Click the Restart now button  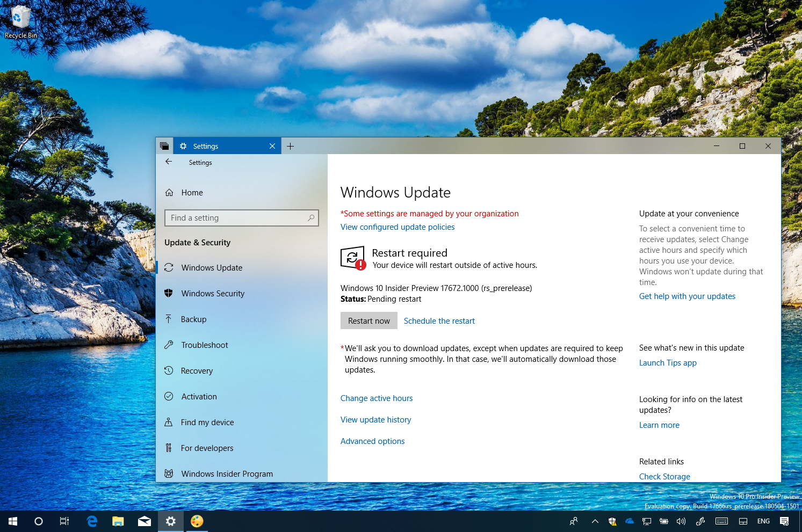pyautogui.click(x=369, y=320)
